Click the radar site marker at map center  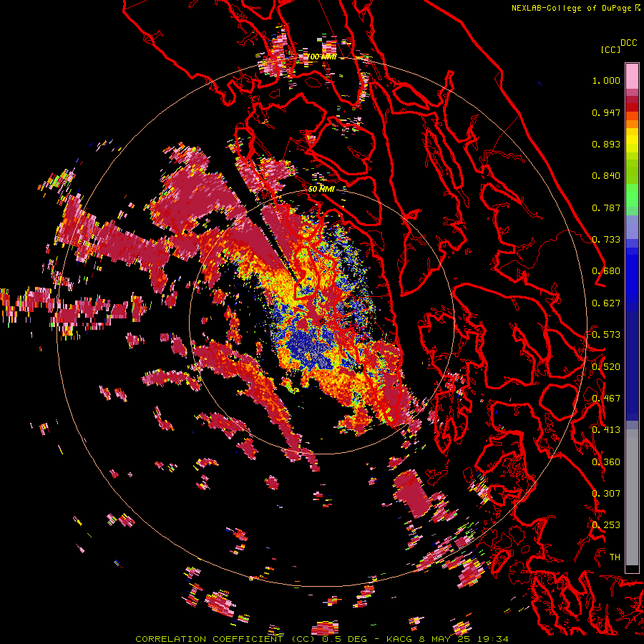pyautogui.click(x=321, y=321)
